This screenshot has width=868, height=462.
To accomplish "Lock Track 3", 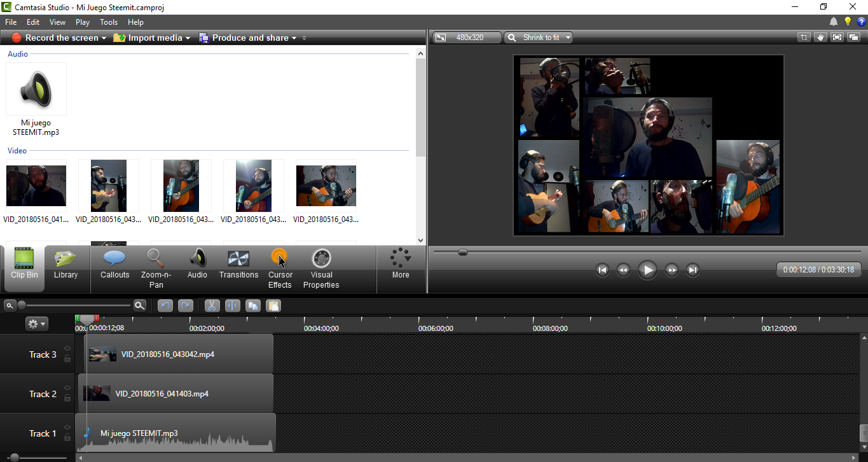I will point(67,359).
